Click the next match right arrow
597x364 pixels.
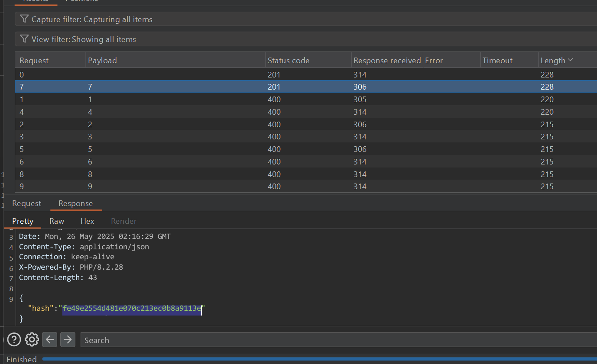[68, 340]
